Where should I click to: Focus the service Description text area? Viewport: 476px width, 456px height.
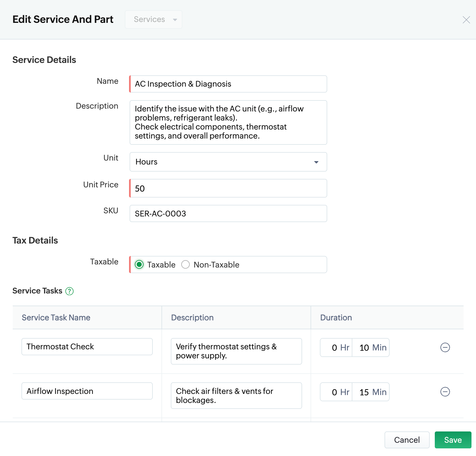pos(228,122)
